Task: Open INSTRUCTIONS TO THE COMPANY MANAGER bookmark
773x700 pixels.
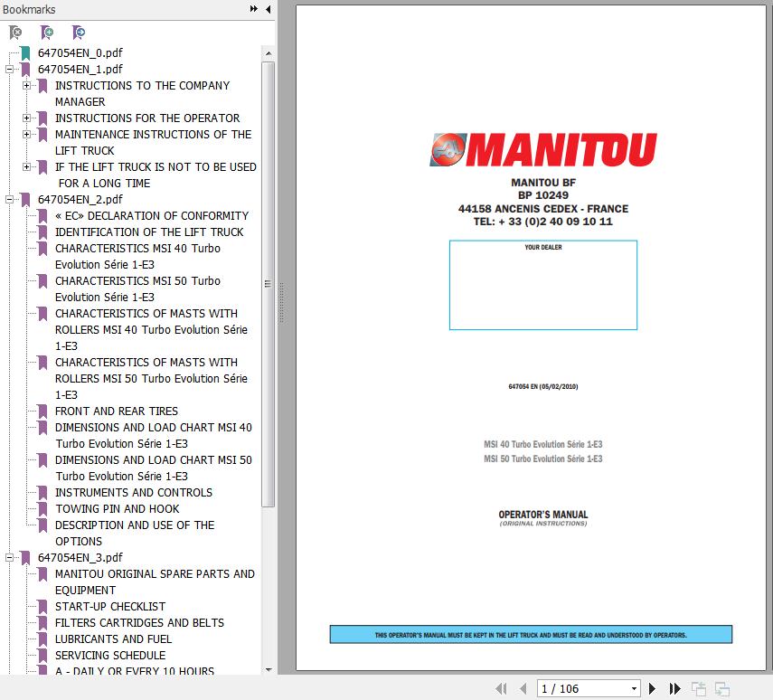Action: tap(142, 93)
